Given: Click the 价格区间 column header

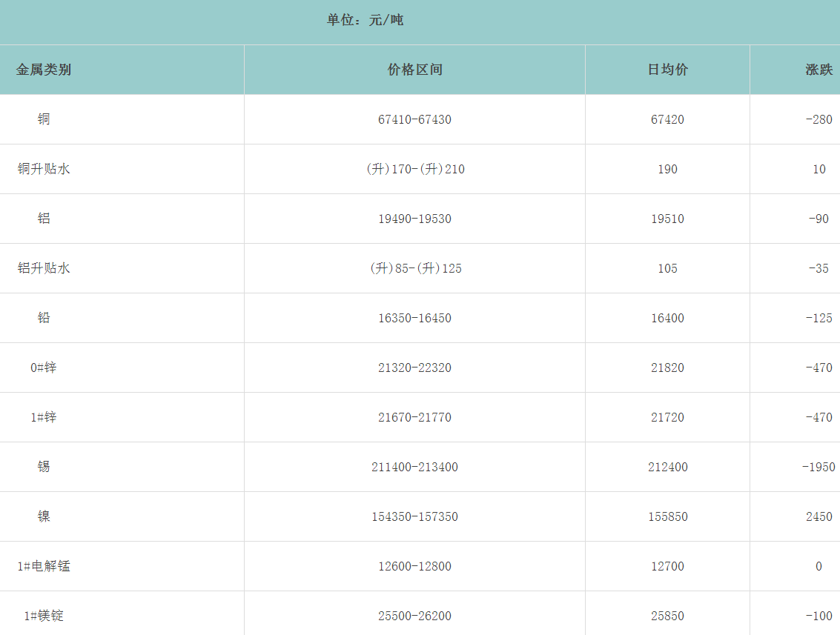Looking at the screenshot, I should coord(414,70).
